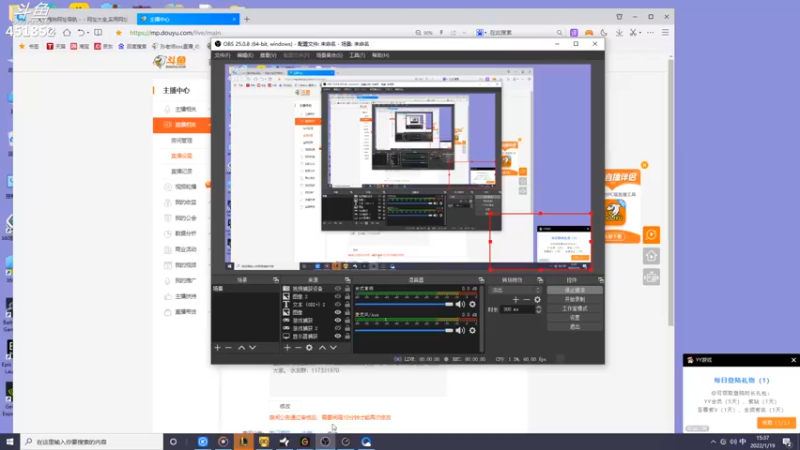Click the orange live play icon on Douyu sidebar
The height and width of the screenshot is (450, 800).
pyautogui.click(x=651, y=235)
